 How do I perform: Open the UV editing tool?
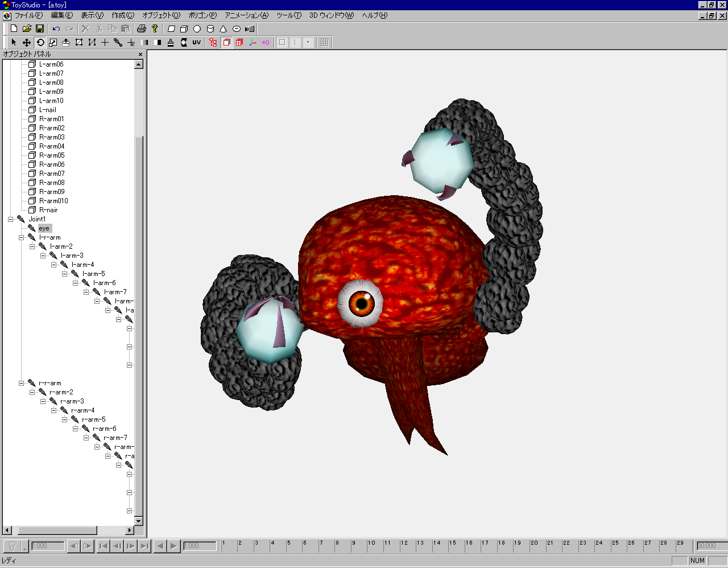[197, 43]
